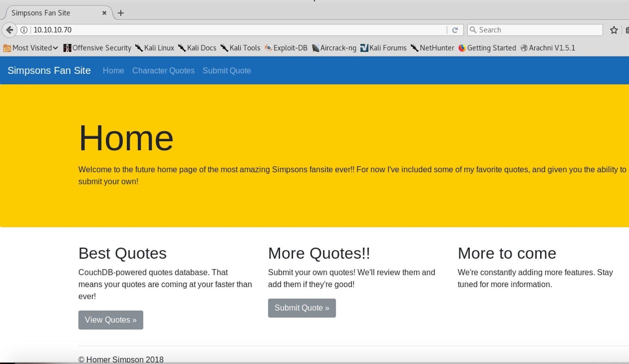629x364 pixels.
Task: Click the 'We're constantly adding more features' paragraph
Action: pos(535,278)
